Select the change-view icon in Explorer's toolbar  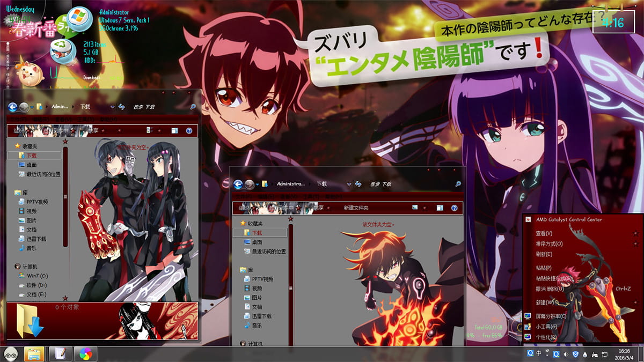coord(414,207)
